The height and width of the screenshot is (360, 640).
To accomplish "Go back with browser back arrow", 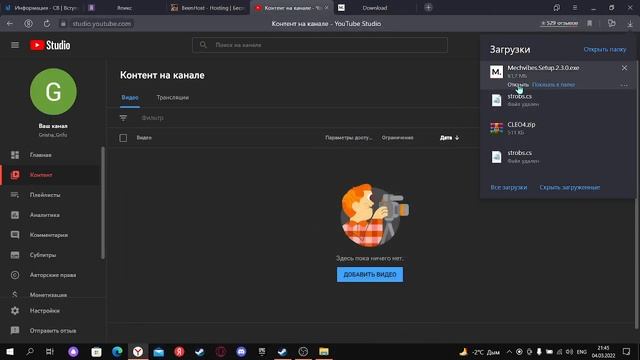I will 10,24.
